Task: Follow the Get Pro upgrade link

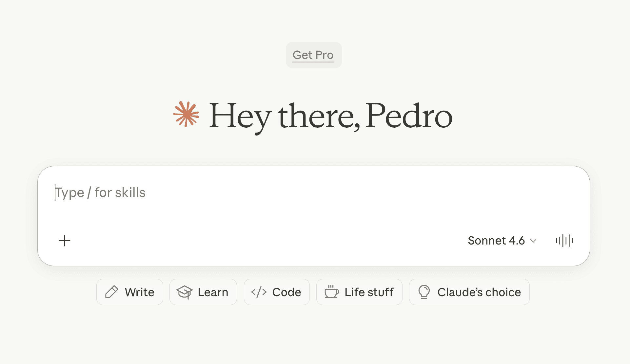Action: click(313, 55)
